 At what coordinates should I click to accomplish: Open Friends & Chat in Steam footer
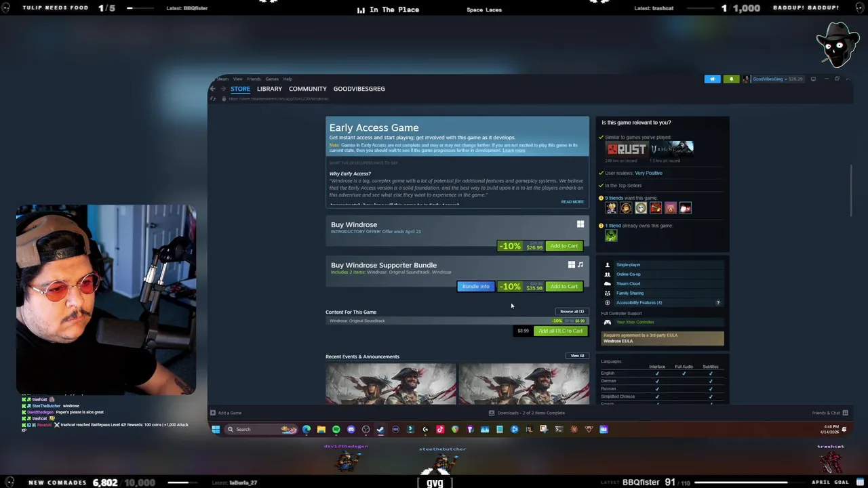(829, 413)
